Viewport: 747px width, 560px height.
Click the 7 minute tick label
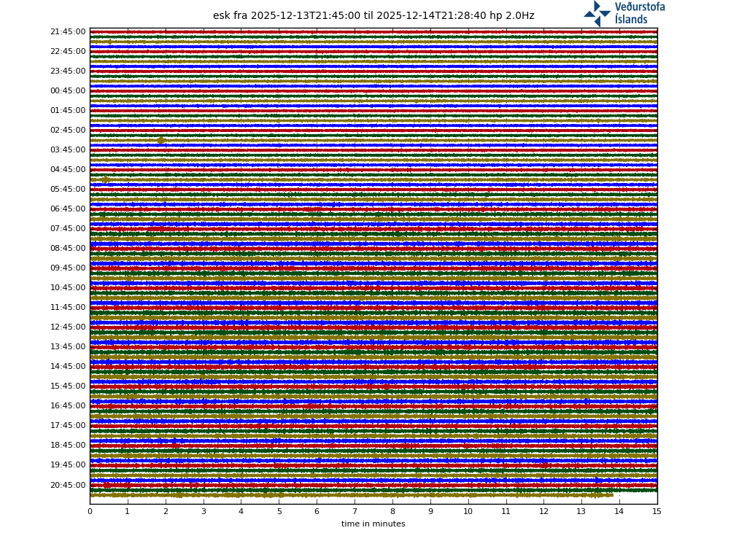[355, 512]
